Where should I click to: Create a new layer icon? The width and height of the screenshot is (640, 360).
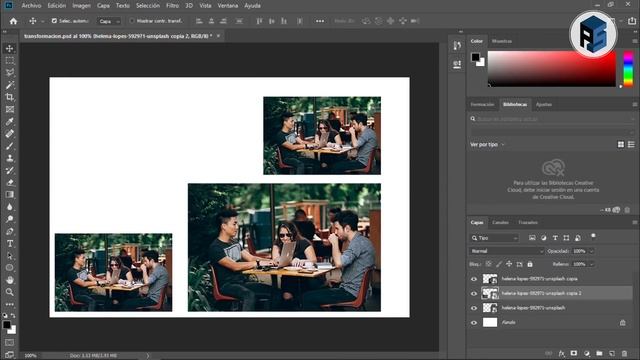pos(612,353)
